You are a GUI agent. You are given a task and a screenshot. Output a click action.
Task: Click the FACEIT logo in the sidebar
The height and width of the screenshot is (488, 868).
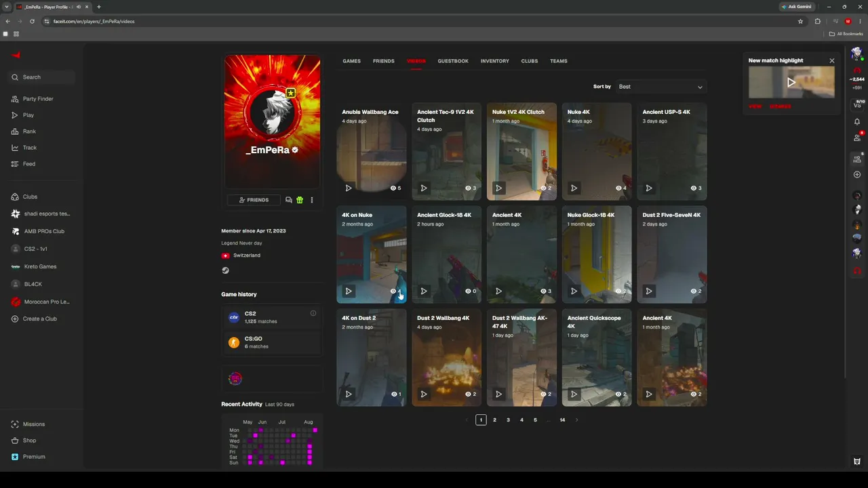(x=16, y=55)
